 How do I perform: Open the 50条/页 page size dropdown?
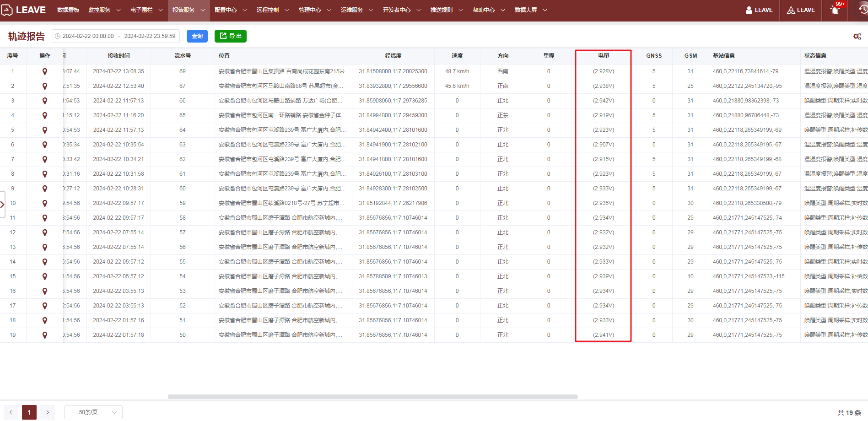[x=93, y=412]
